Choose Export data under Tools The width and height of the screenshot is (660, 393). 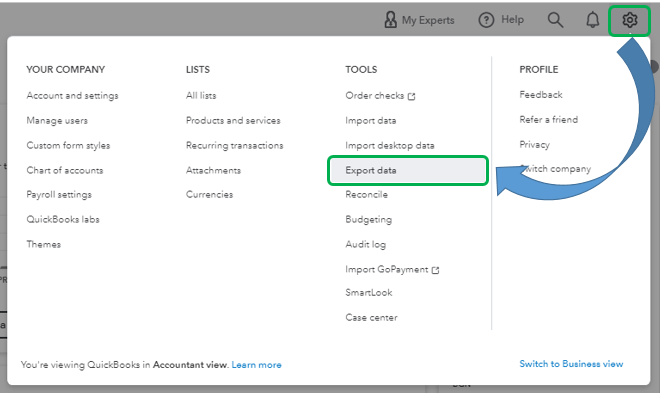click(408, 170)
